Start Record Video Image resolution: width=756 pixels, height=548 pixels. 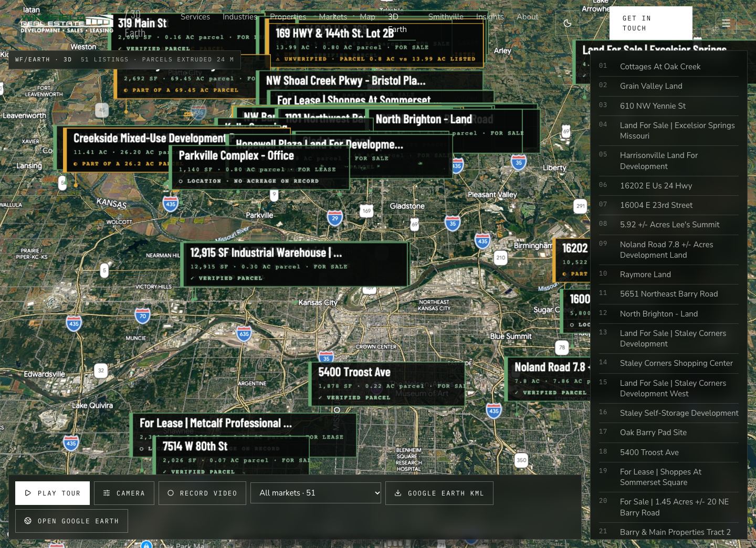click(x=202, y=493)
